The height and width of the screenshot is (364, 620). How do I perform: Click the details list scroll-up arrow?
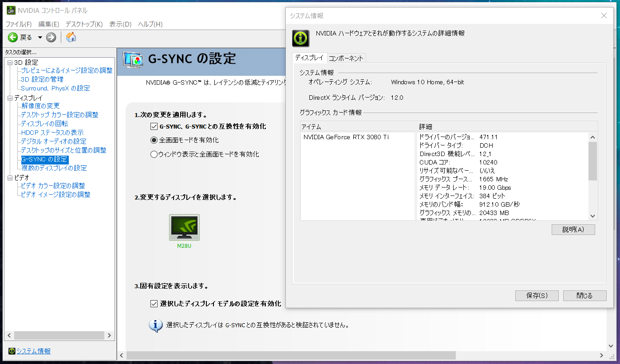(593, 137)
